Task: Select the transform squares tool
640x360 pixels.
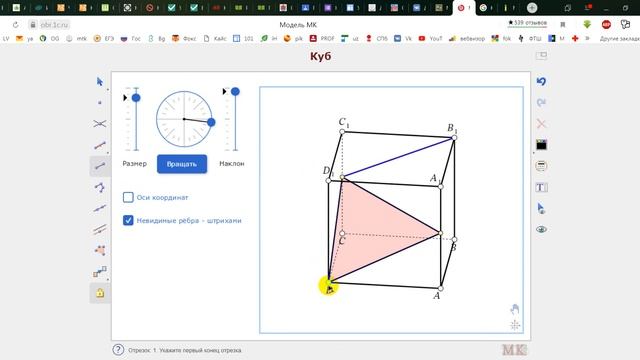Action: pyautogui.click(x=100, y=271)
